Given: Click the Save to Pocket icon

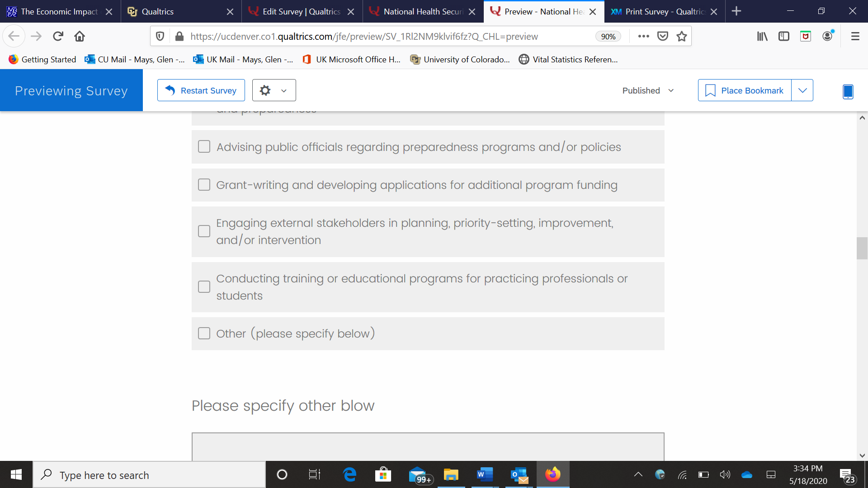Looking at the screenshot, I should point(663,36).
